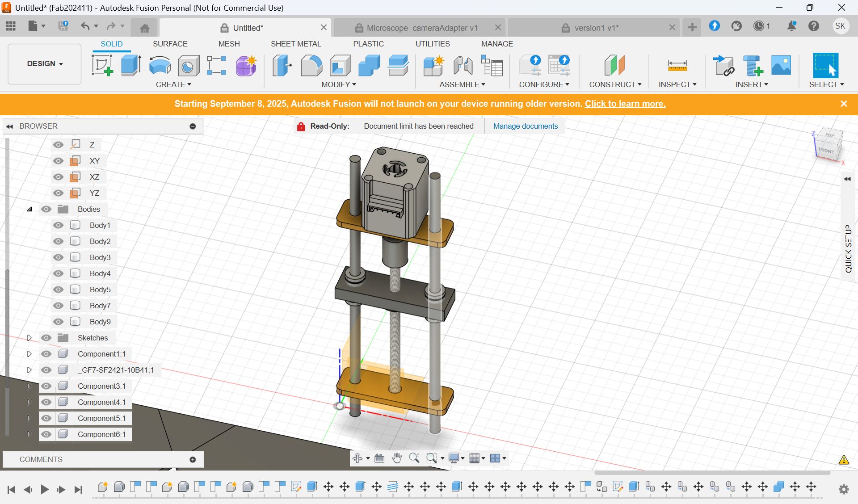Select the Hole tool
Viewport: 858px width, 504px height.
coord(189,66)
